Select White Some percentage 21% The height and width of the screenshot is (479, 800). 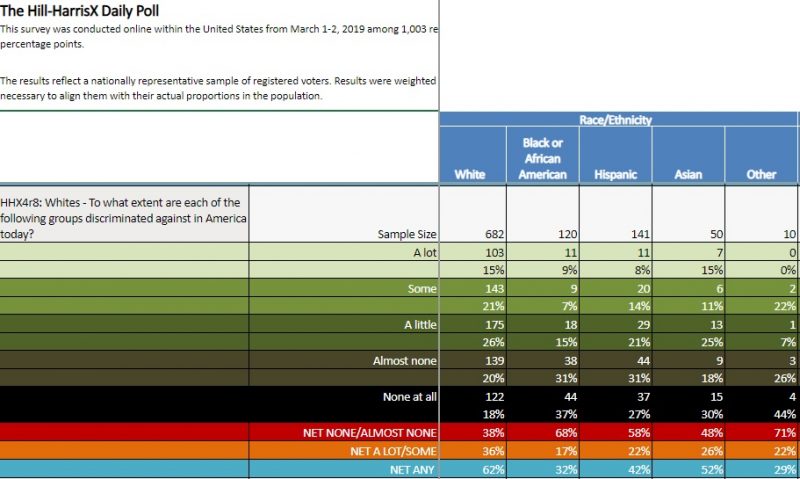point(493,306)
